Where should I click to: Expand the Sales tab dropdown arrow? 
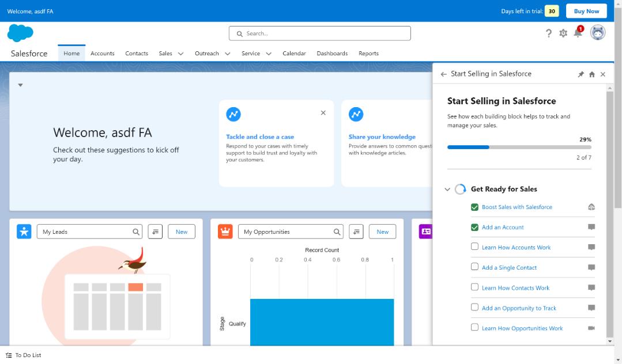tap(180, 54)
